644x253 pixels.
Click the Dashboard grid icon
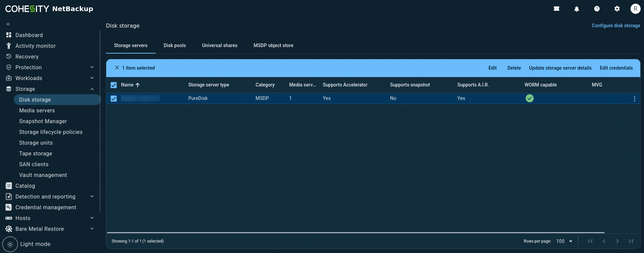pos(9,35)
